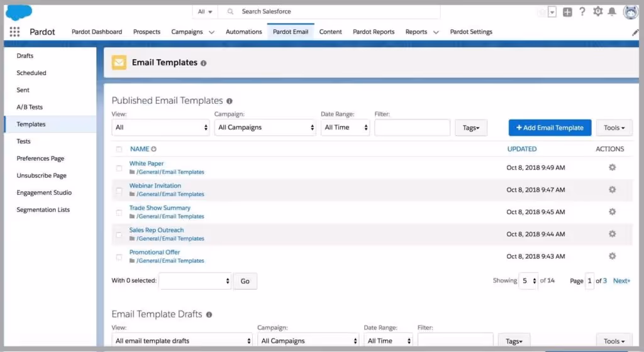The height and width of the screenshot is (352, 644).
Task: Open the global actions plus icon
Action: pos(567,12)
